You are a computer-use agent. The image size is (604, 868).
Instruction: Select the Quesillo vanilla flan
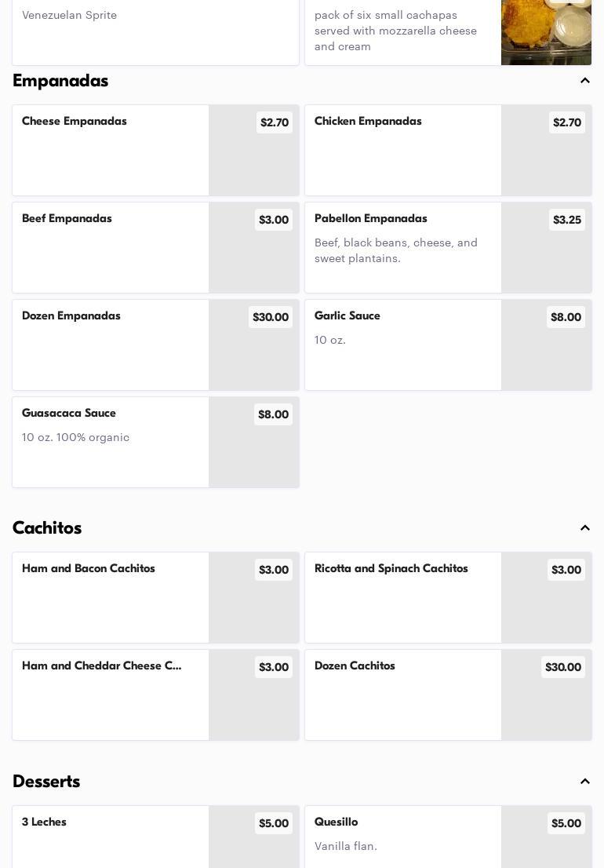[403, 836]
